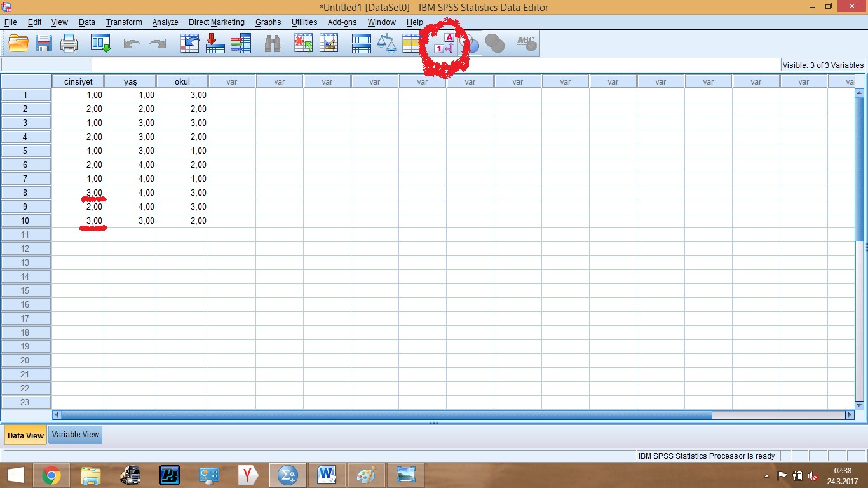
Task: Undo the last action
Action: 132,44
